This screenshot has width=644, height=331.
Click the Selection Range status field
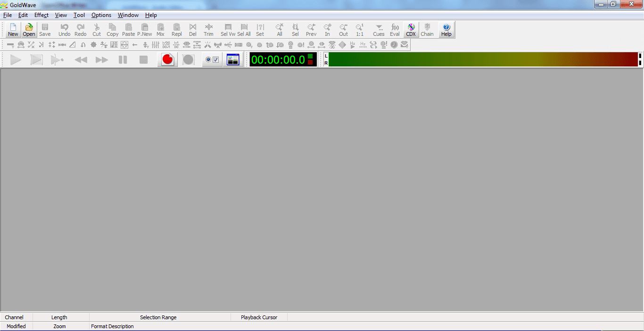click(160, 317)
